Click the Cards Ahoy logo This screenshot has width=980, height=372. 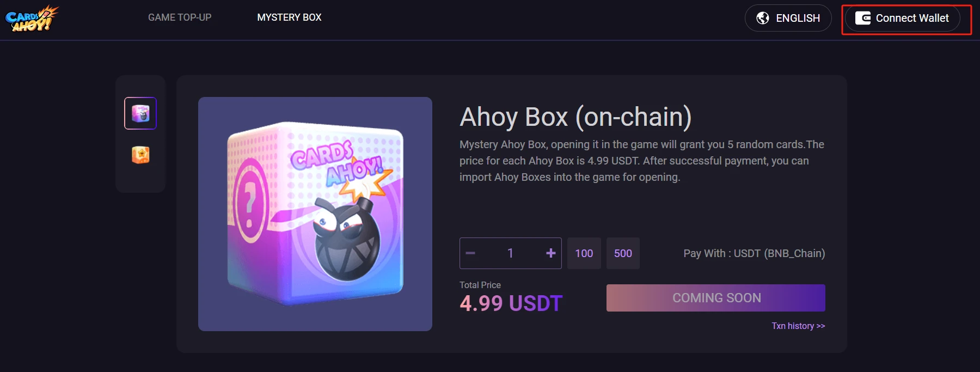(32, 18)
